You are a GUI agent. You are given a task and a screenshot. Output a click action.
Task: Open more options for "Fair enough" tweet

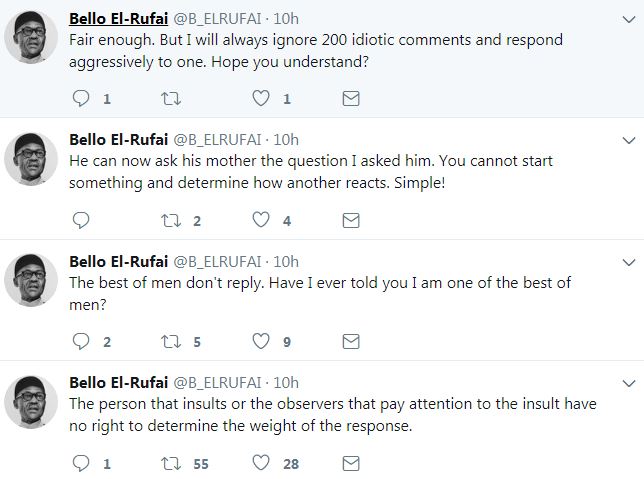point(629,20)
